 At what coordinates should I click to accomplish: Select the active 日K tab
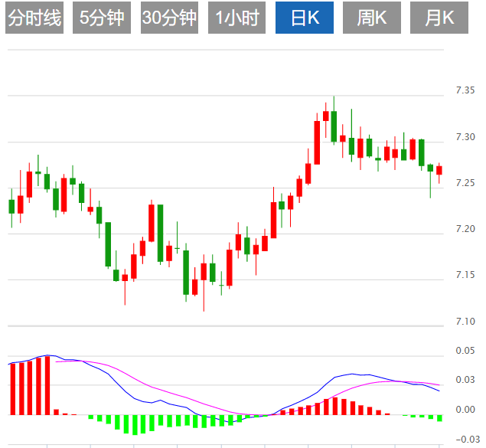(x=305, y=18)
